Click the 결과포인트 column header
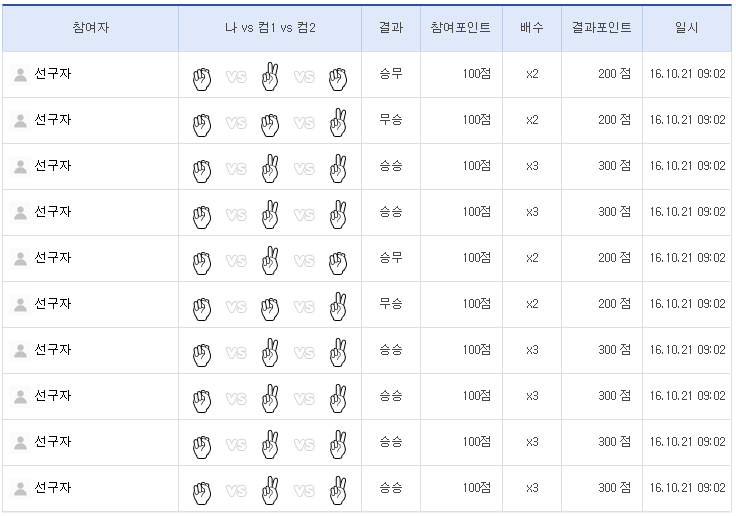736x516 pixels. pyautogui.click(x=602, y=28)
